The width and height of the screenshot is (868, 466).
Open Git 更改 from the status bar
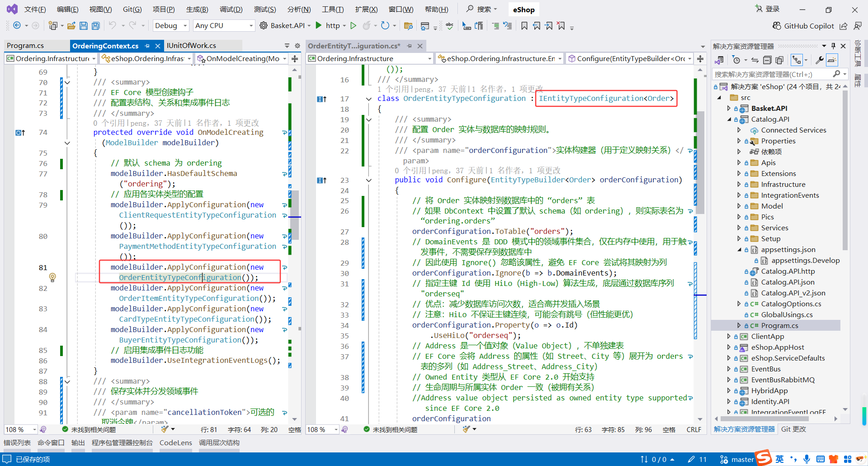[x=793, y=429]
